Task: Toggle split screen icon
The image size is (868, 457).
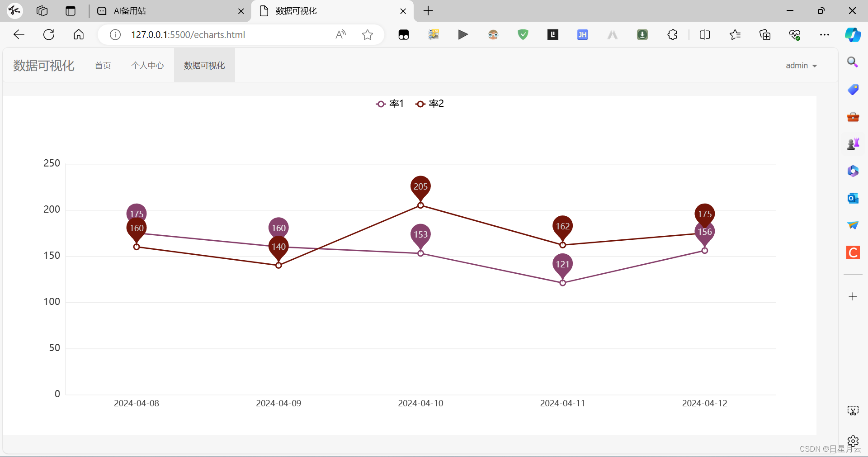Action: point(705,34)
